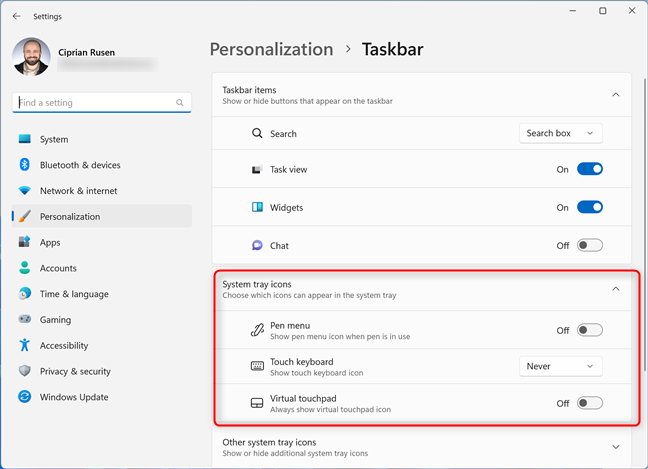Click the Chat icon
The height and width of the screenshot is (469, 648).
click(257, 245)
